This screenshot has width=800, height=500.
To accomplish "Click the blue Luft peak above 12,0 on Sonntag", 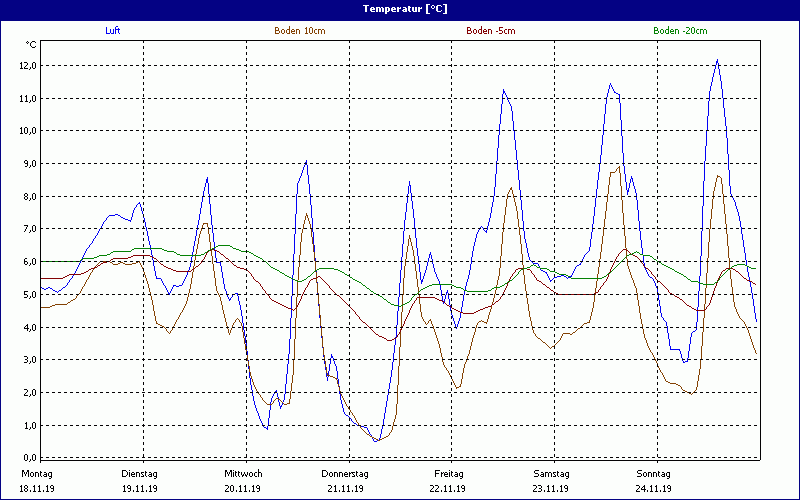I will click(x=718, y=61).
